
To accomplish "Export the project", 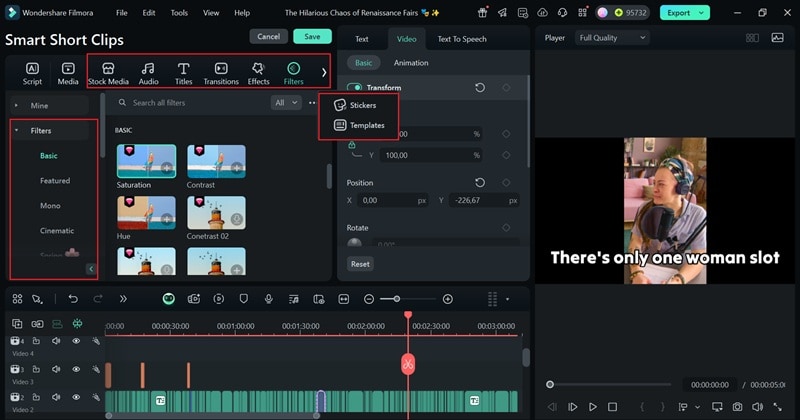I will [x=679, y=13].
